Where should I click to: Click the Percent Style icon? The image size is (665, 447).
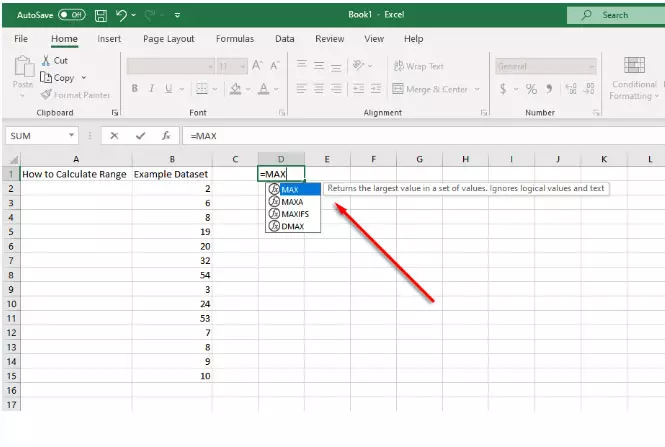[x=531, y=89]
